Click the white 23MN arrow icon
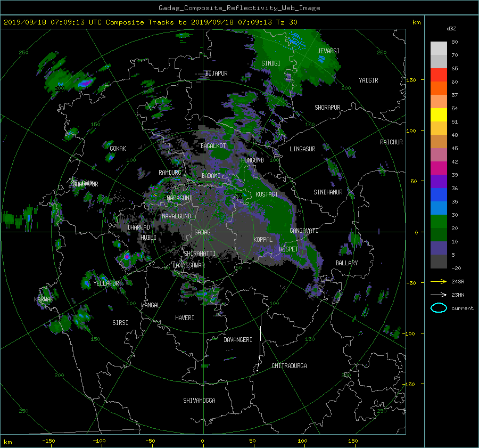The height and width of the screenshot is (448, 479). coord(439,295)
